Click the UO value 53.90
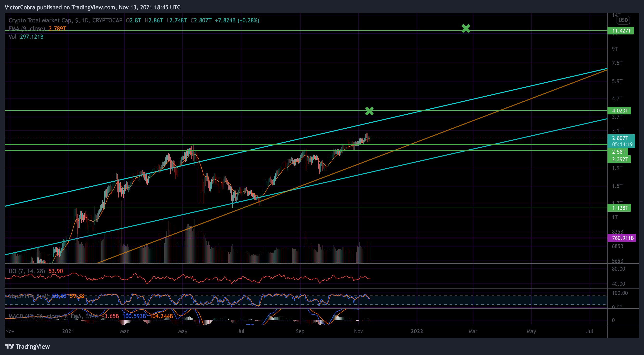 coord(56,271)
